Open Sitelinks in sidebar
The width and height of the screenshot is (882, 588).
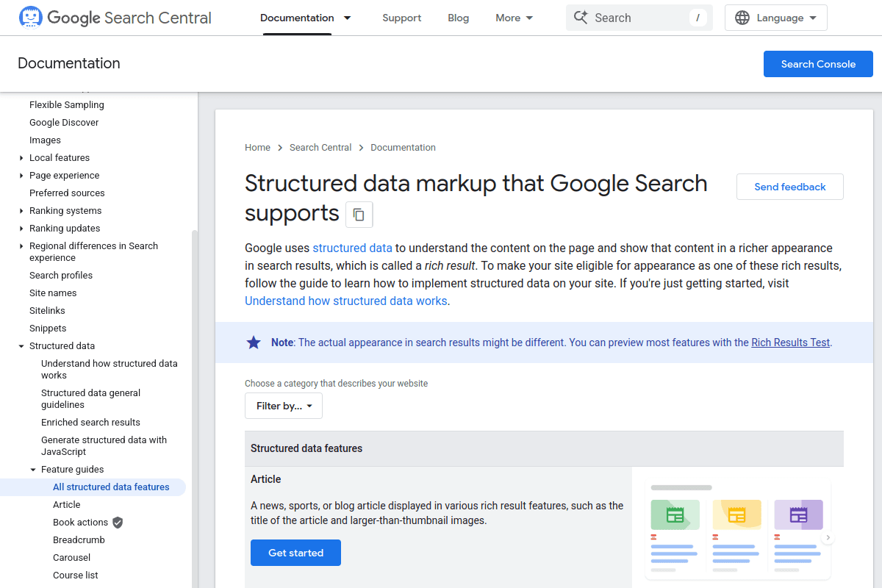47,311
